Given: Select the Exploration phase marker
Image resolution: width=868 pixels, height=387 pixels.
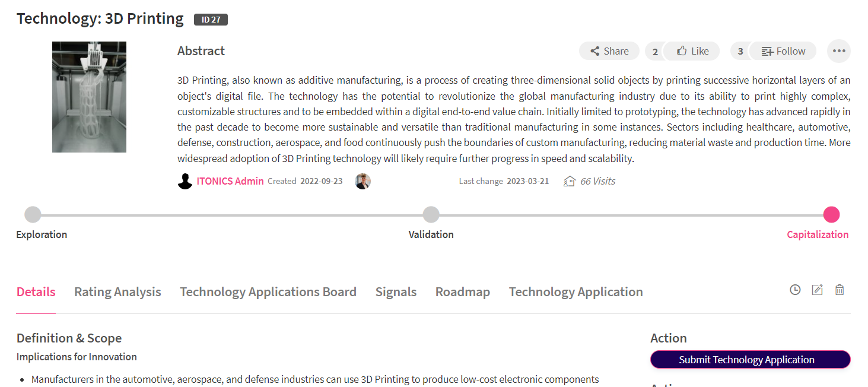Looking at the screenshot, I should pyautogui.click(x=33, y=214).
